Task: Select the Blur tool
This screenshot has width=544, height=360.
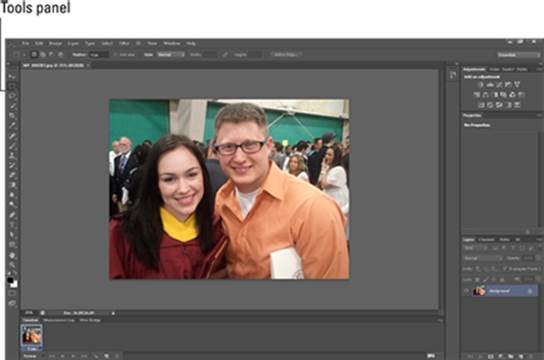Action: (12, 195)
